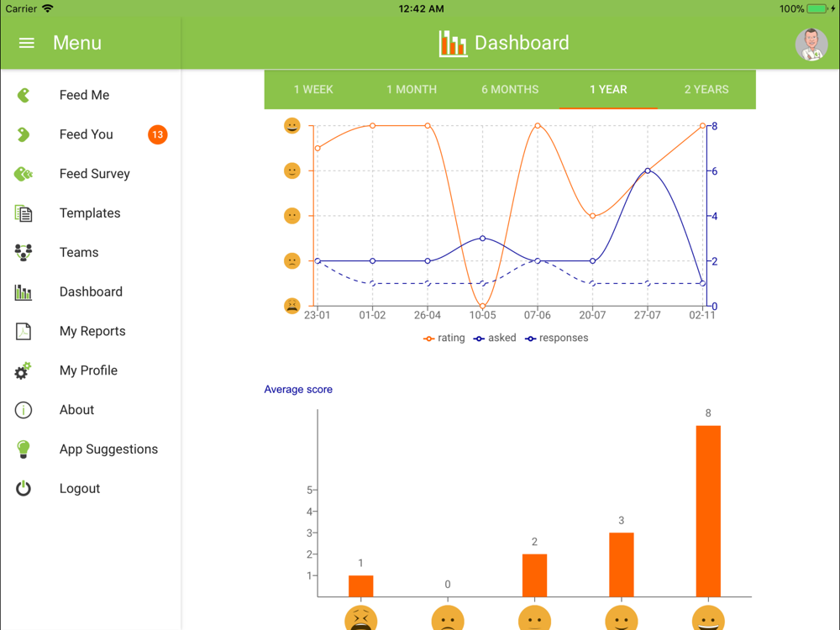Click the My Reports PDF icon
840x630 pixels.
coord(23,331)
